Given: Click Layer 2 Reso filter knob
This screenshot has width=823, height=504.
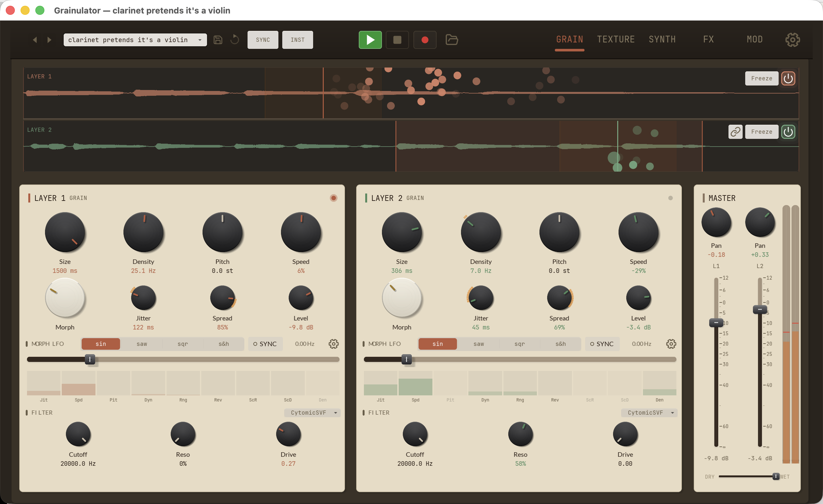Looking at the screenshot, I should coord(520,434).
